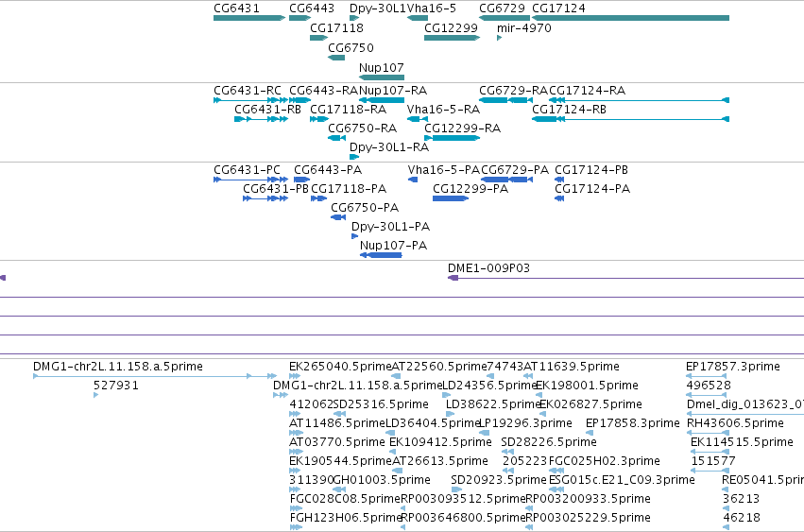Screen dimensions: 804x532
Task: Select transcript CG17124-RB
Action: 569,110
